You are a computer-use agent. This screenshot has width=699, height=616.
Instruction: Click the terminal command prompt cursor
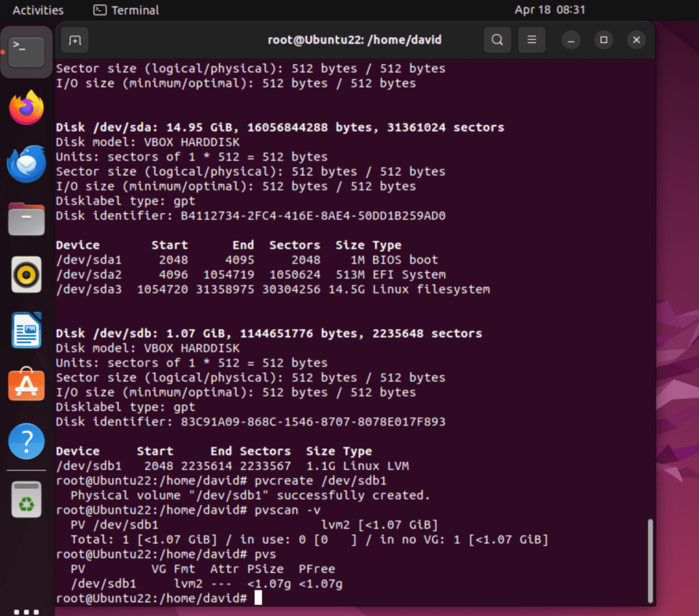[x=258, y=598]
